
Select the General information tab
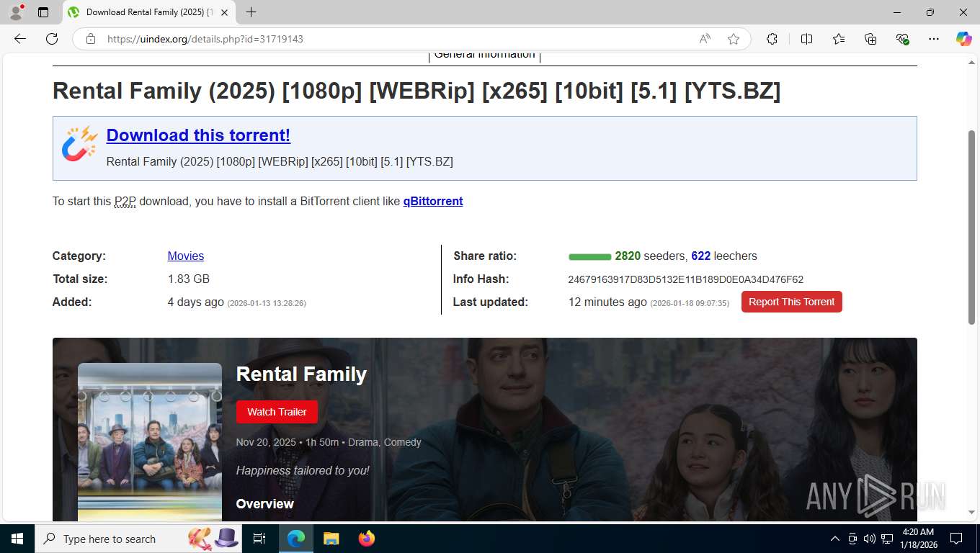point(484,55)
